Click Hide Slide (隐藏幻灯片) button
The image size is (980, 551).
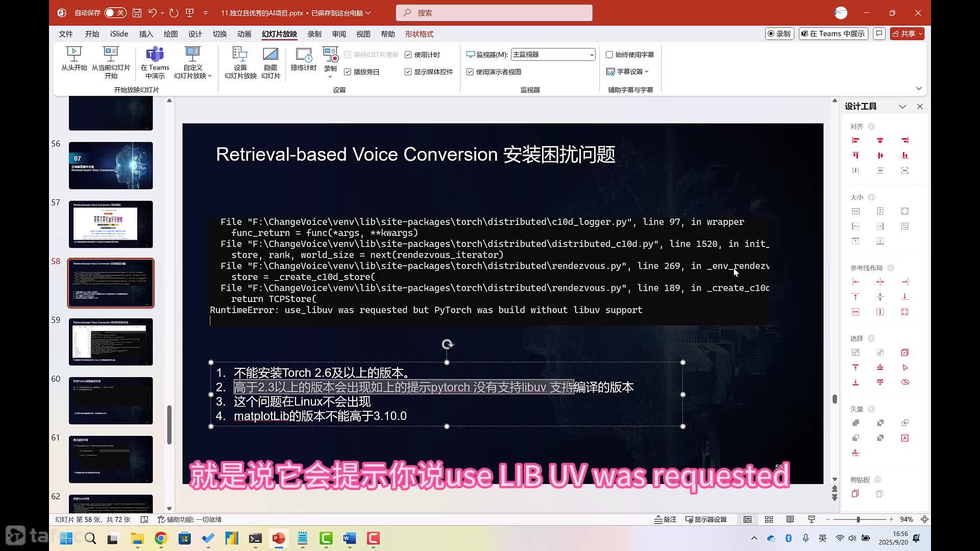(x=271, y=62)
